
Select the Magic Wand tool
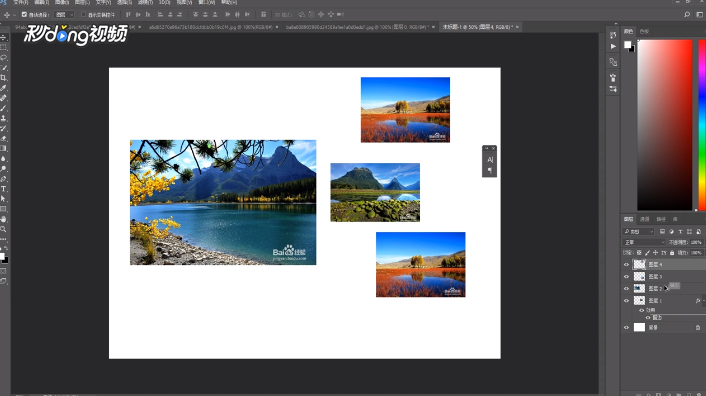pyautogui.click(x=4, y=68)
